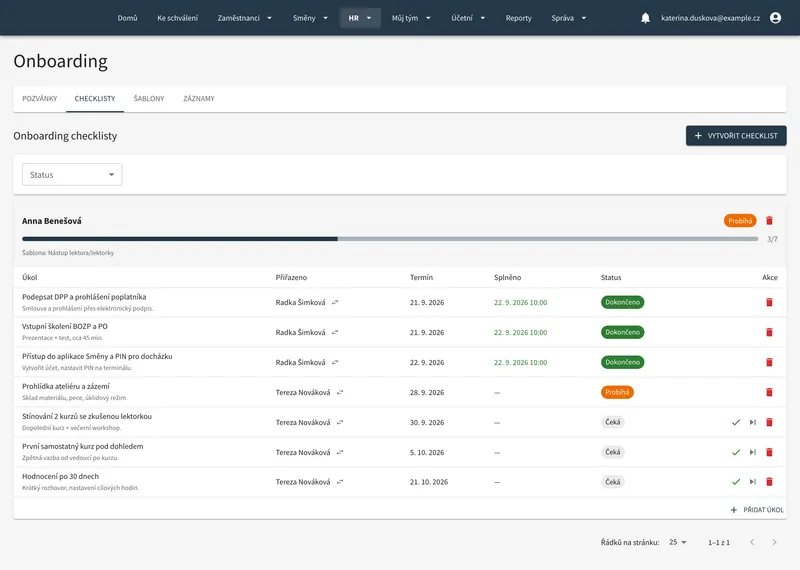Screen dimensions: 800x570
Task: Switch to the Pozvánky tab
Action: pyautogui.click(x=40, y=98)
